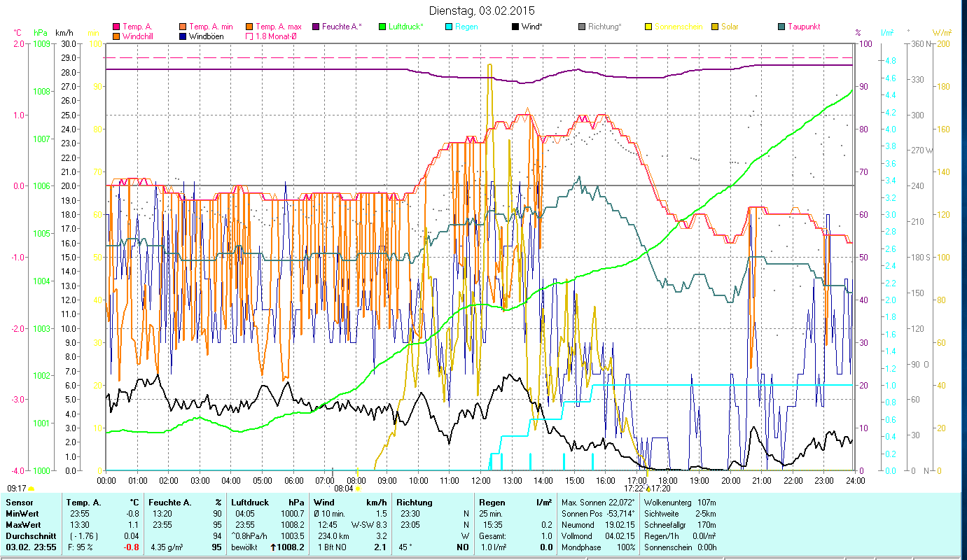The width and height of the screenshot is (967, 560).
Task: Select the '1000.7' minimum pressure value
Action: coord(292,514)
